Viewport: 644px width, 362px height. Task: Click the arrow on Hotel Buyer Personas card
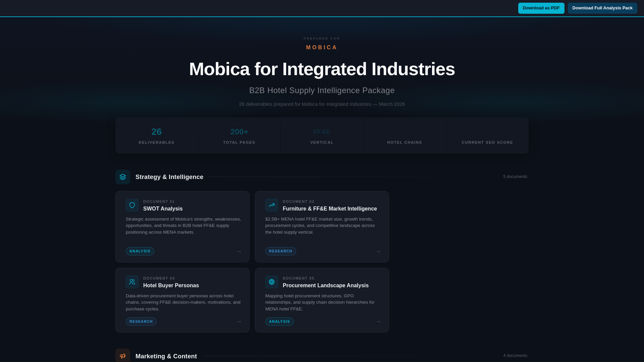click(239, 322)
